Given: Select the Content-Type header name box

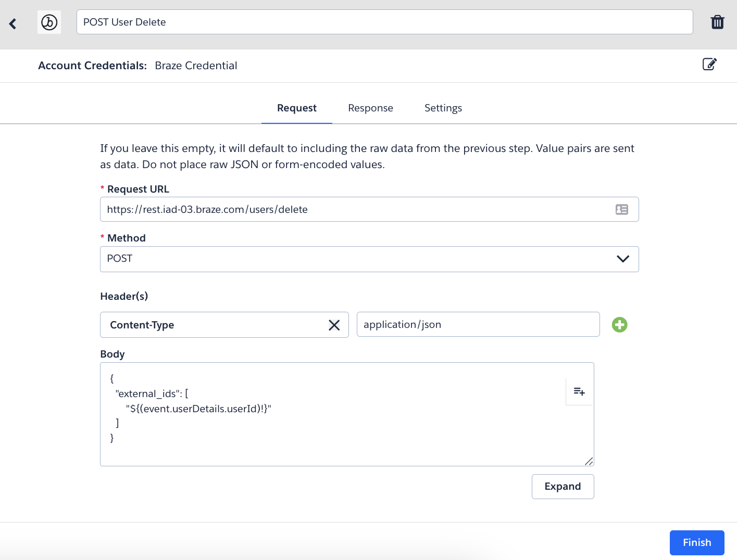Looking at the screenshot, I should (214, 325).
